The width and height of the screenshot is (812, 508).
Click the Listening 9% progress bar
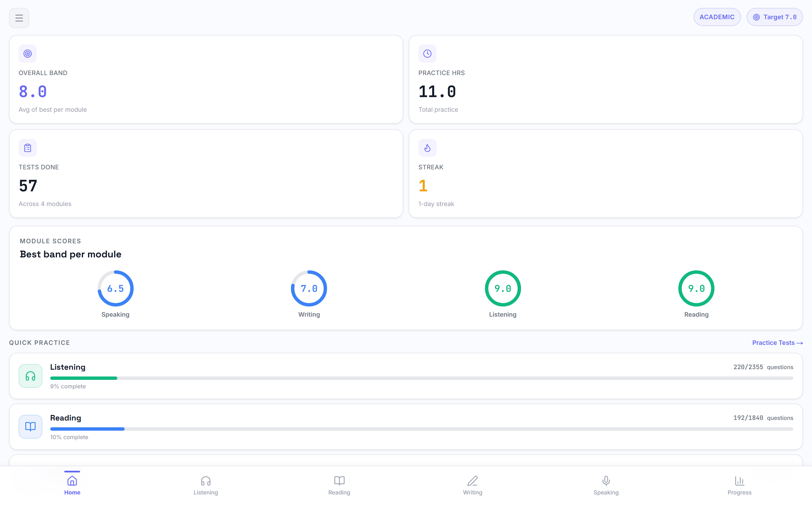[x=422, y=378]
